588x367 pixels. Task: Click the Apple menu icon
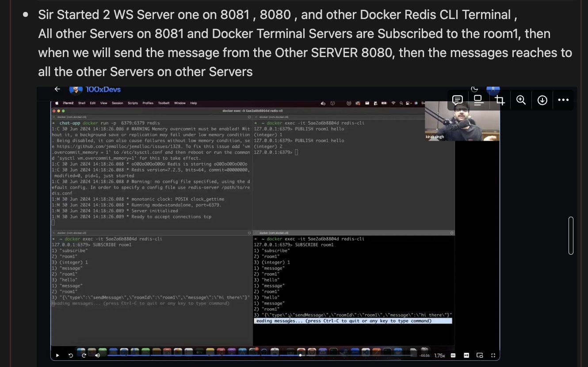pos(57,103)
